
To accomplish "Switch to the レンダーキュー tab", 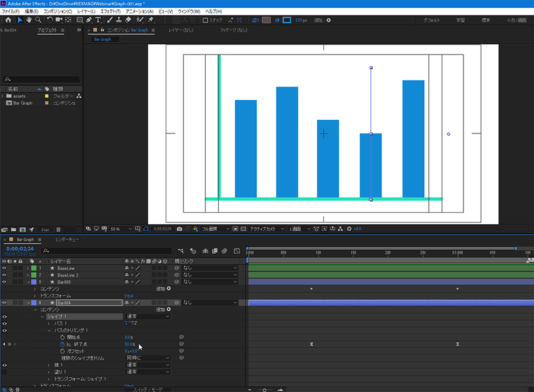I will (67, 240).
